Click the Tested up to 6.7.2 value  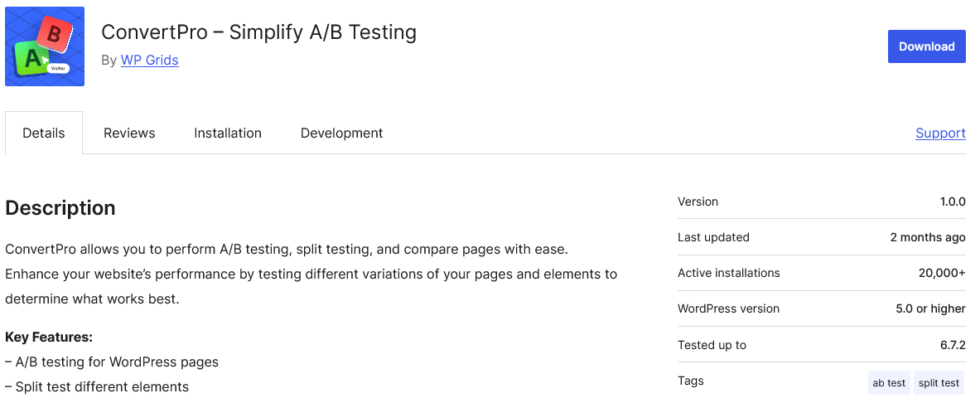[953, 345]
